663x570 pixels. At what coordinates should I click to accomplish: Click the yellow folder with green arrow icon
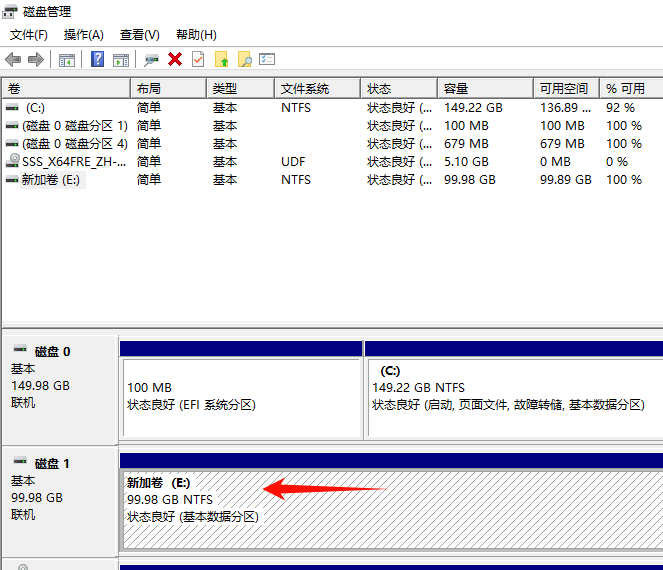[x=221, y=59]
